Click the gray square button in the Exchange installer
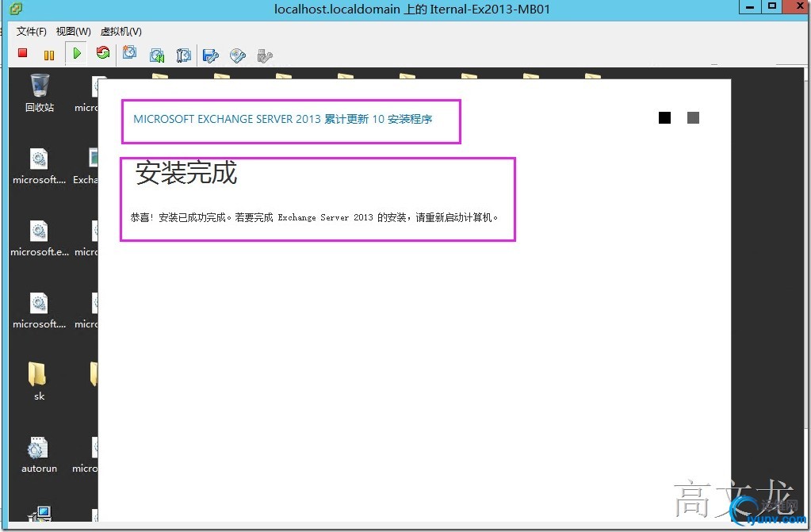Image resolution: width=811 pixels, height=532 pixels. click(x=693, y=117)
